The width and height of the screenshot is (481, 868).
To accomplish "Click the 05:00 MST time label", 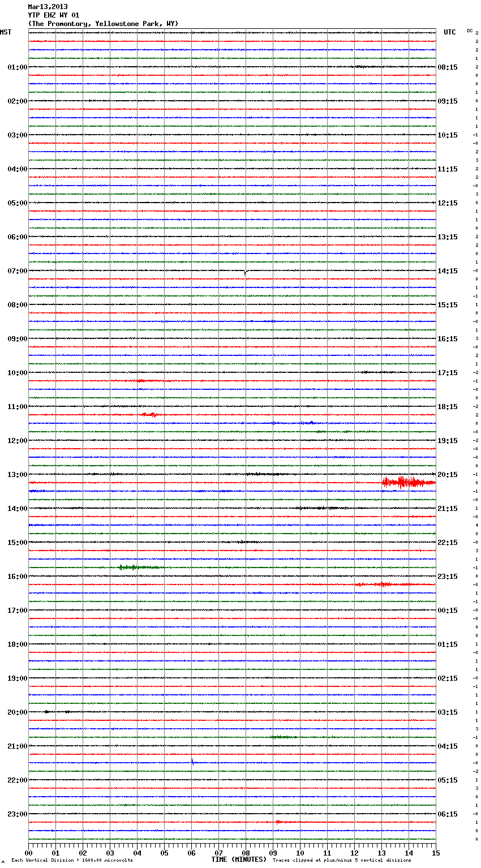I will pyautogui.click(x=18, y=203).
